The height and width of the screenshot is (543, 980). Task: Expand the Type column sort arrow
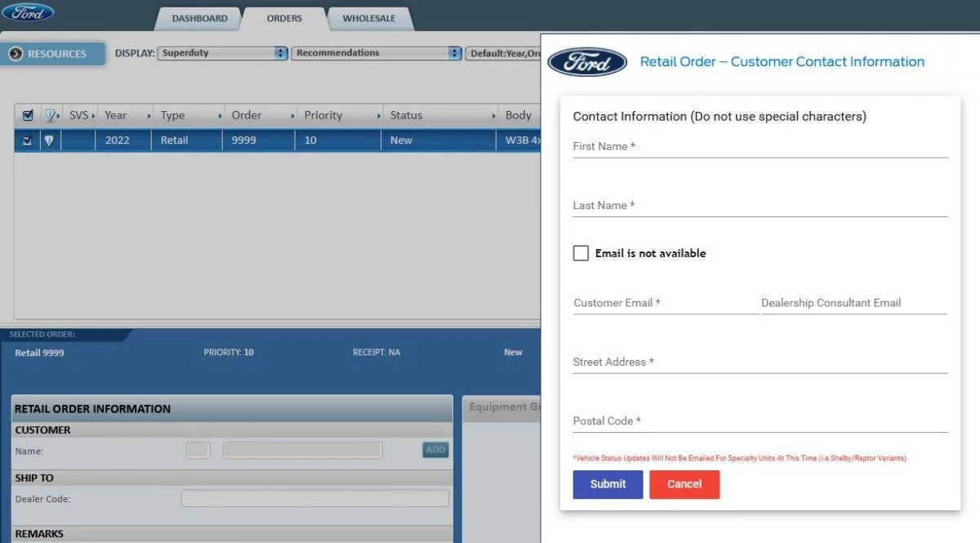[x=219, y=116]
